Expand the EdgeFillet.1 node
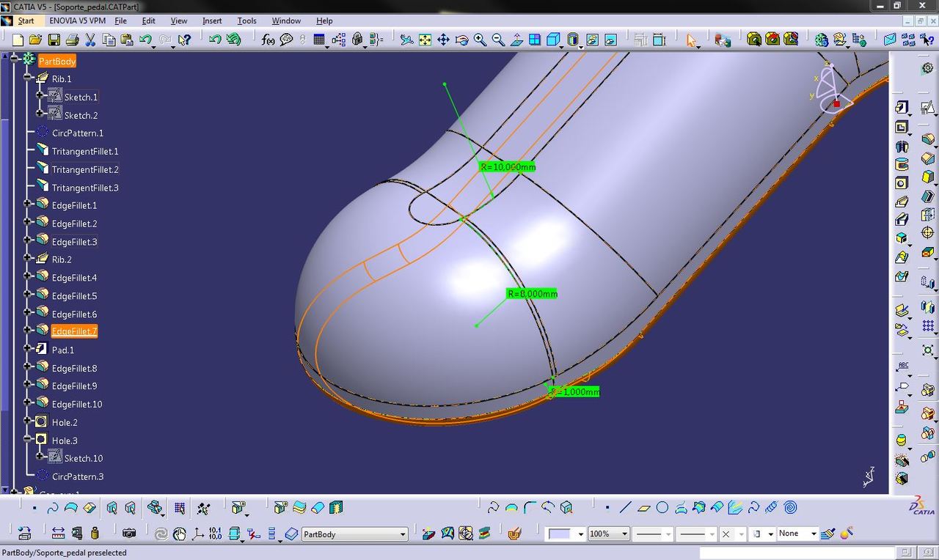This screenshot has width=939, height=560. [28, 203]
